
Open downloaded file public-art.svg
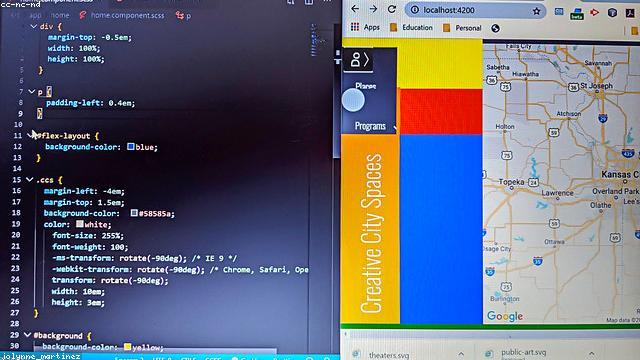click(524, 352)
